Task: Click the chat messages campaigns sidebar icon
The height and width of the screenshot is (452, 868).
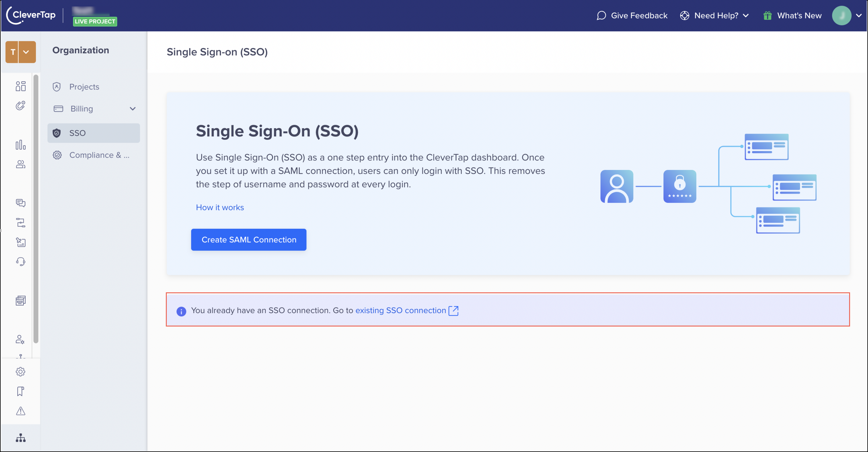Action: 21,203
